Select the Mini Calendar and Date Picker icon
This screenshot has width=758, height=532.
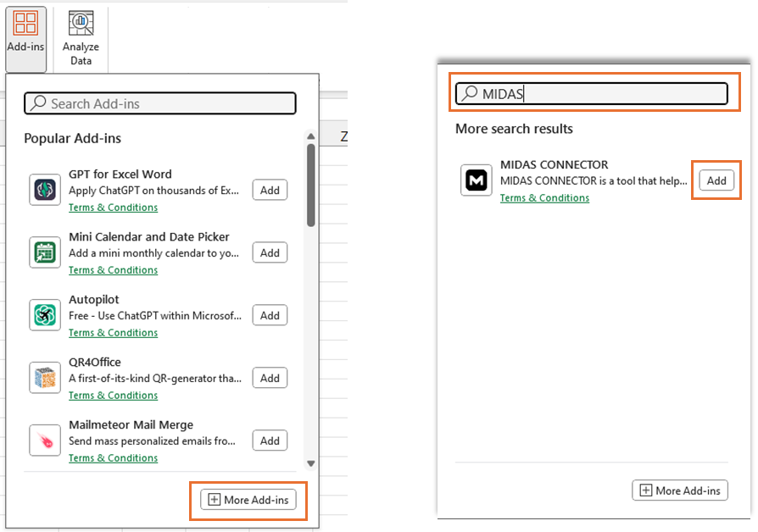45,252
